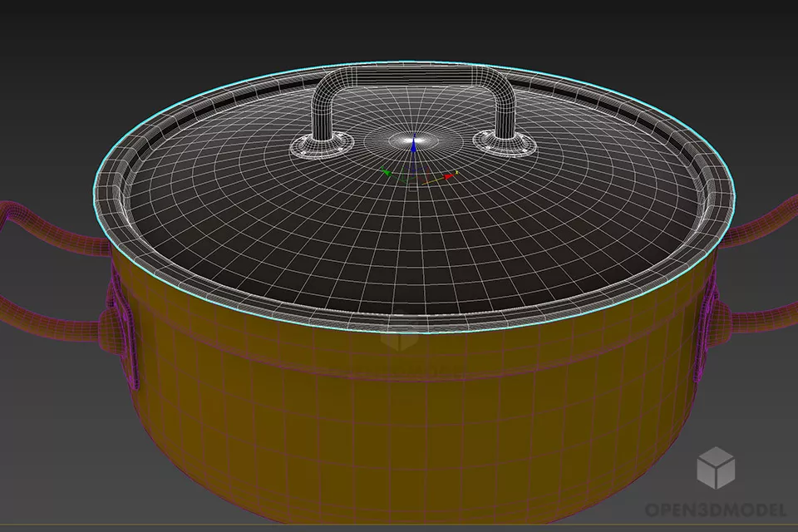Click the lid handle's left round mounting plate
The height and width of the screenshot is (532, 798).
click(323, 145)
